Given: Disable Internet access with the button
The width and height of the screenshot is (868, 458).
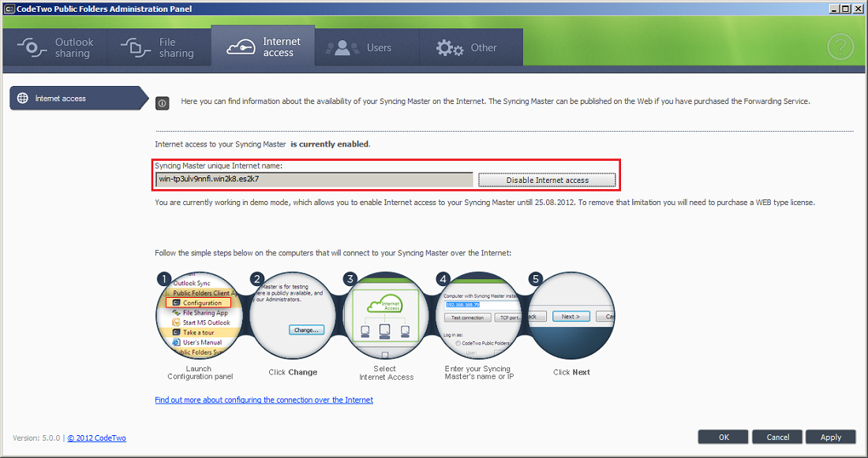Looking at the screenshot, I should tap(547, 180).
